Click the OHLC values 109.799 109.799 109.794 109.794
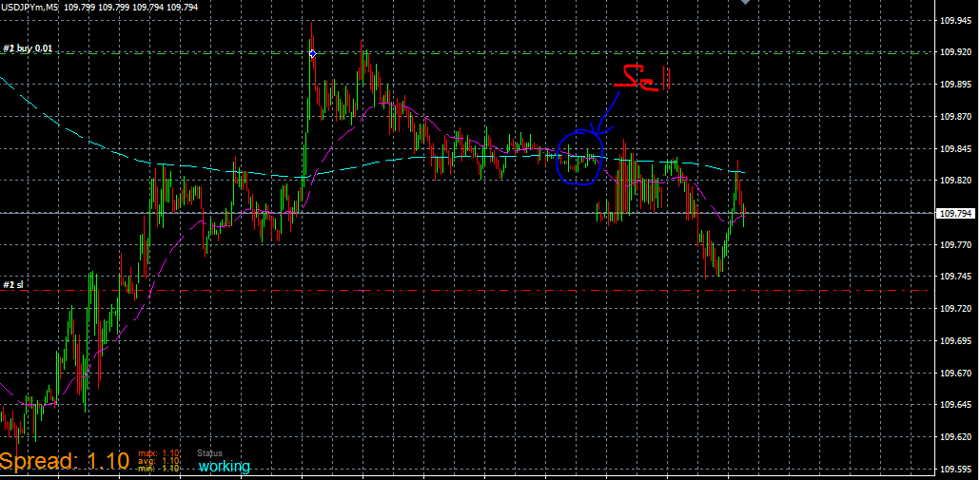This screenshot has width=980, height=480. [130, 6]
